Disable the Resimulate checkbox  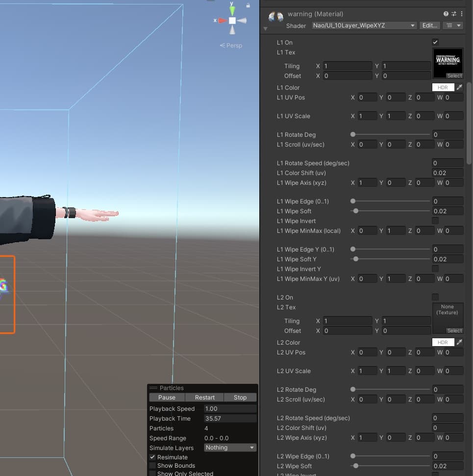pyautogui.click(x=152, y=457)
